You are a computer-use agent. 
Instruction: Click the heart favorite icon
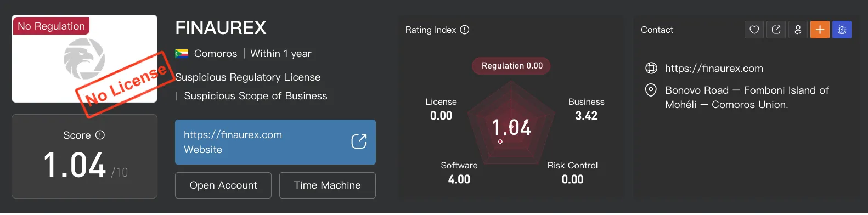pos(754,30)
